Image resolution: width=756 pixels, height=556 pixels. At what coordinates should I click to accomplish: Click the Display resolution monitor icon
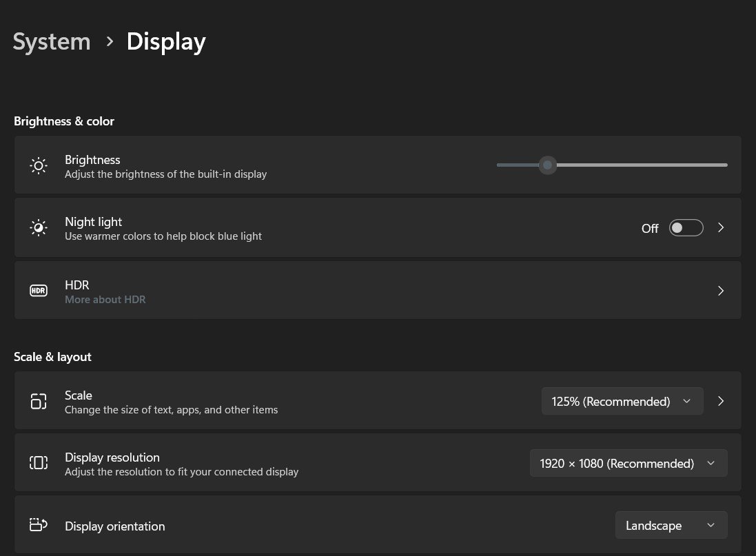[x=39, y=462]
